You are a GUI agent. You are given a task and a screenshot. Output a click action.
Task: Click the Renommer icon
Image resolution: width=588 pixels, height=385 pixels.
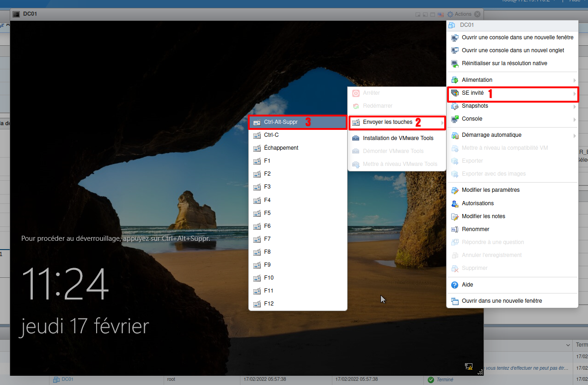pos(454,229)
